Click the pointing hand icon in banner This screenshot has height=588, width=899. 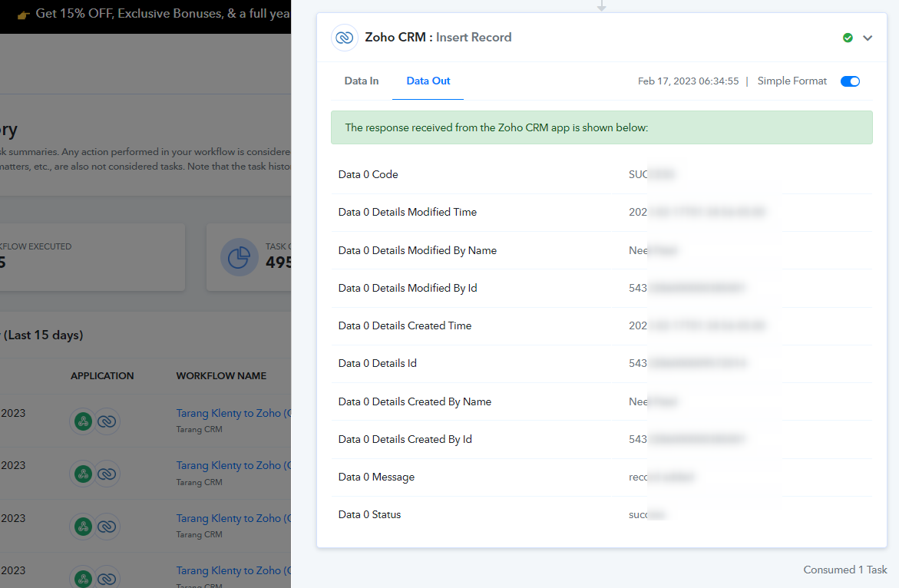tap(24, 15)
